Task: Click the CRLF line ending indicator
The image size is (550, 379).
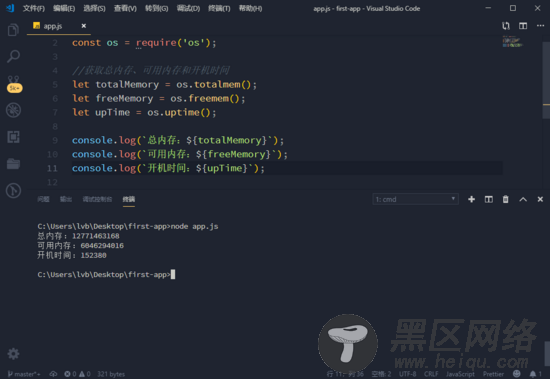Action: tap(431, 374)
